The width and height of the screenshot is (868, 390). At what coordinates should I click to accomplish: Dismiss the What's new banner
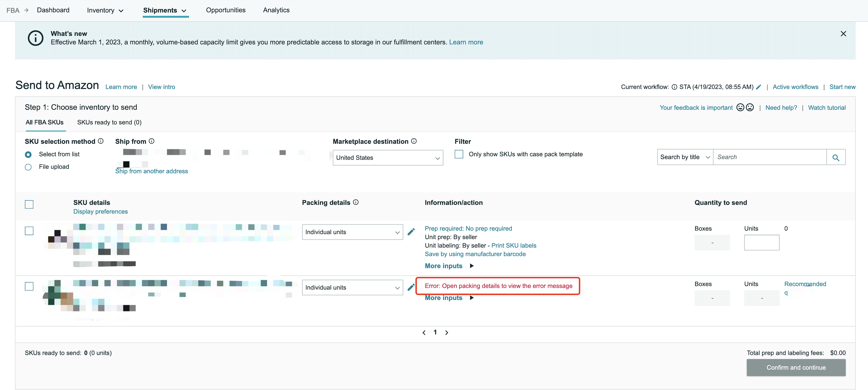point(843,34)
